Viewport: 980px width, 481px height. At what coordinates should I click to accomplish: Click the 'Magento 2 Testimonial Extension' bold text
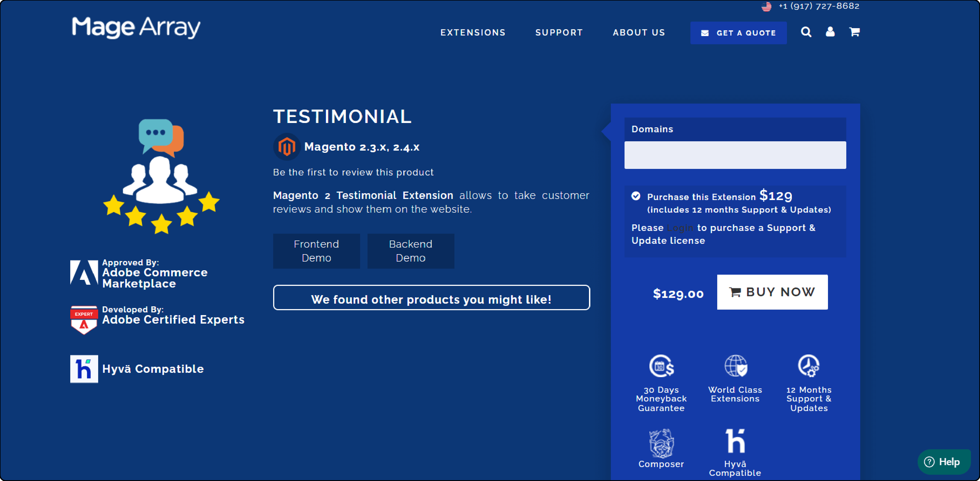363,195
